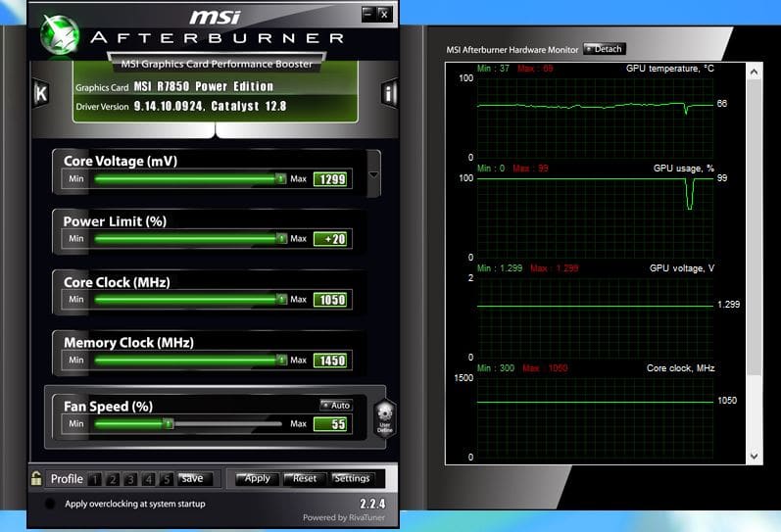Click the GPU temperature graph

coord(595,118)
